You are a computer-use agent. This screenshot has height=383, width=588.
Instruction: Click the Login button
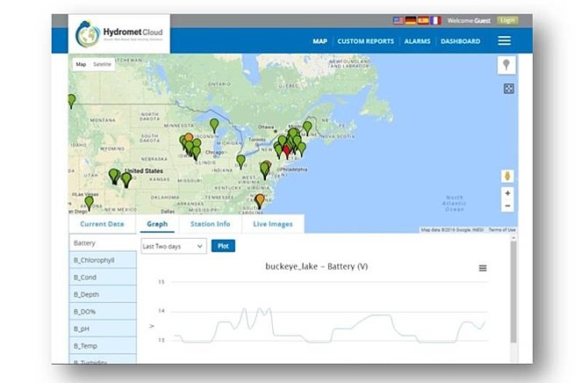507,19
